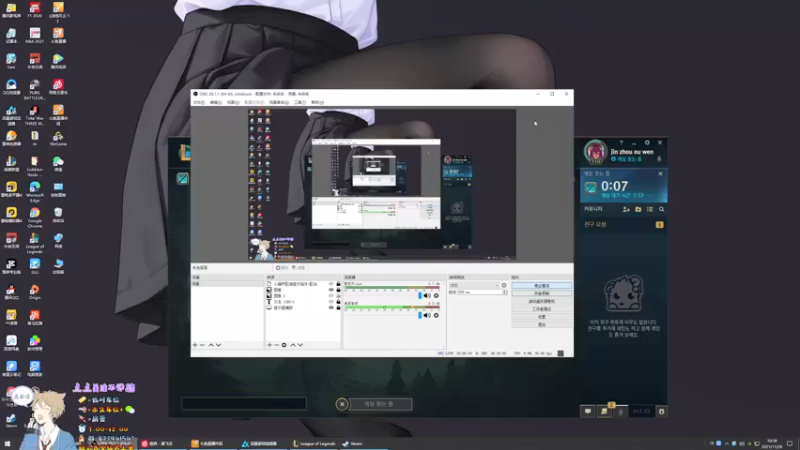This screenshot has height=450, width=800.
Task: Open the fifth menu in OBS menu bar
Action: click(x=279, y=103)
